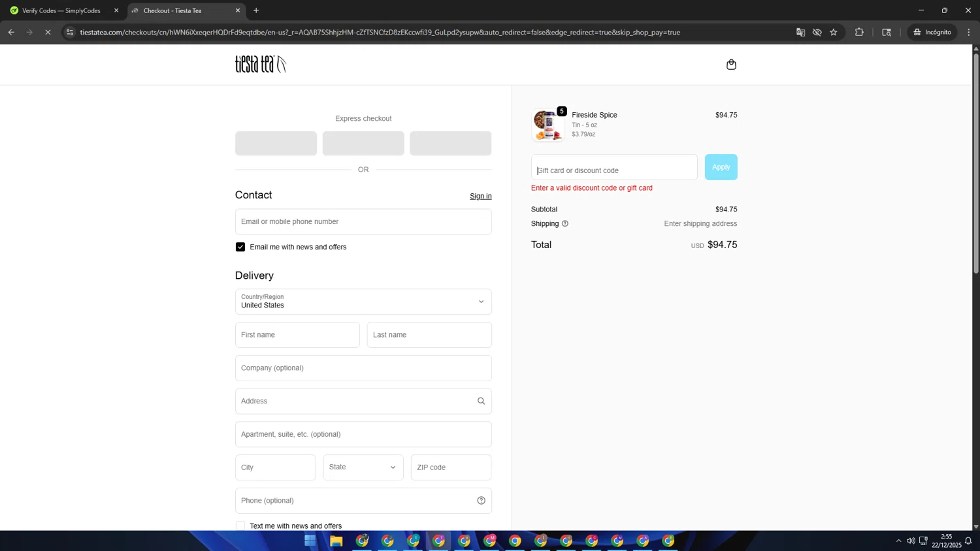Click the Tin - 5 oz variant text
This screenshot has height=551, width=980.
click(585, 125)
